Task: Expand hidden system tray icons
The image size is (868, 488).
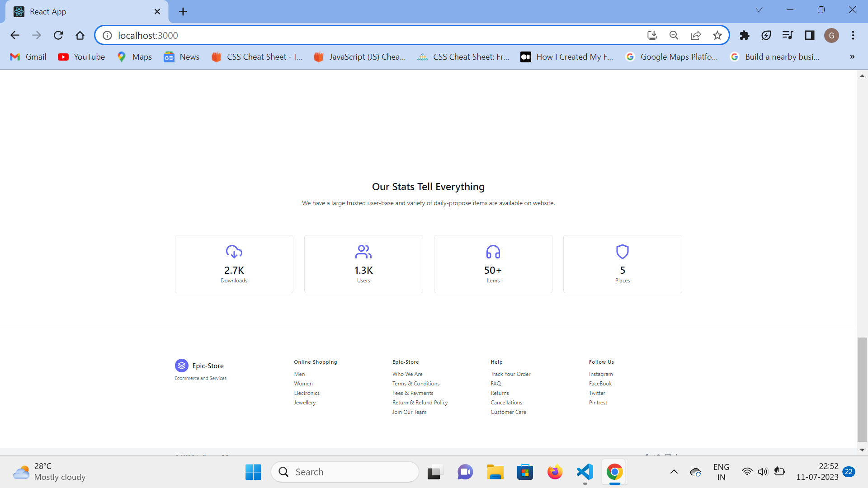Action: 674,472
